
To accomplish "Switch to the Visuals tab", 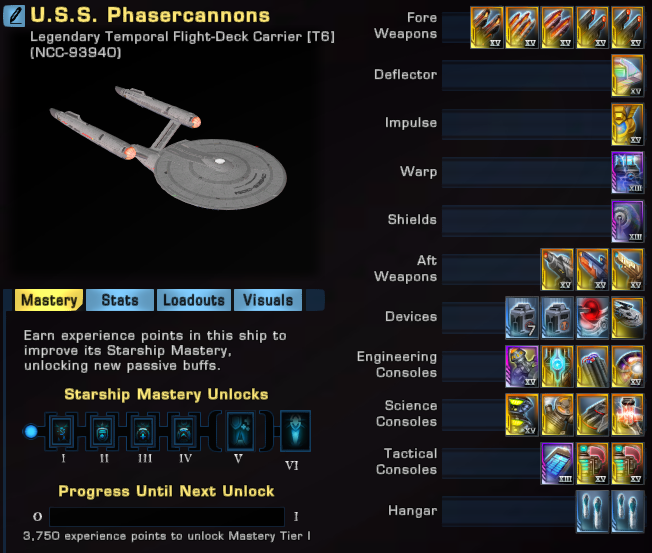I will 268,300.
